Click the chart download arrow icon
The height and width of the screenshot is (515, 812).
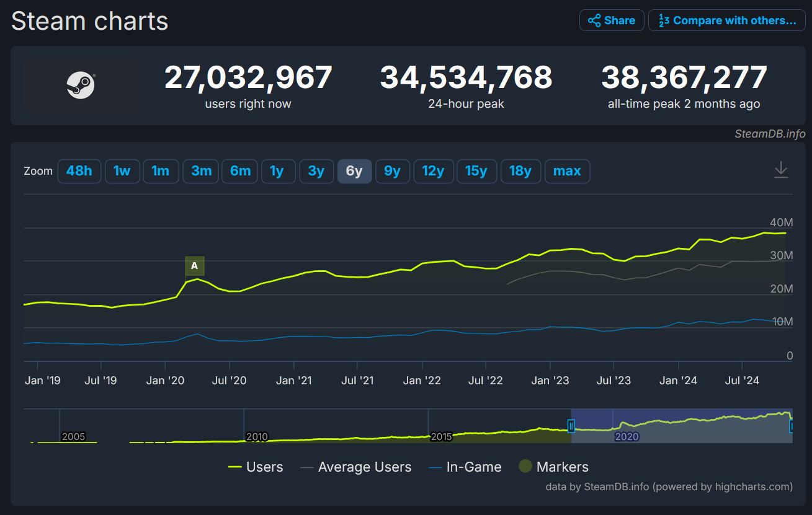click(781, 170)
